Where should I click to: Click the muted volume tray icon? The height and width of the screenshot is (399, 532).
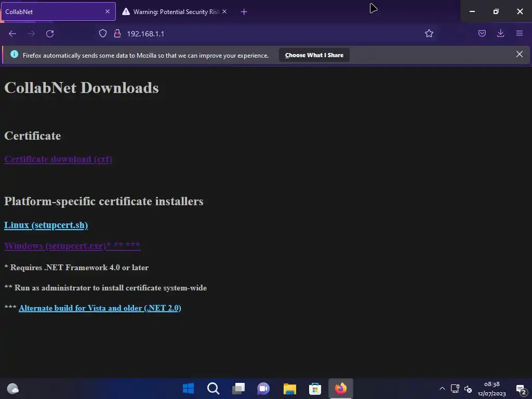(x=468, y=389)
